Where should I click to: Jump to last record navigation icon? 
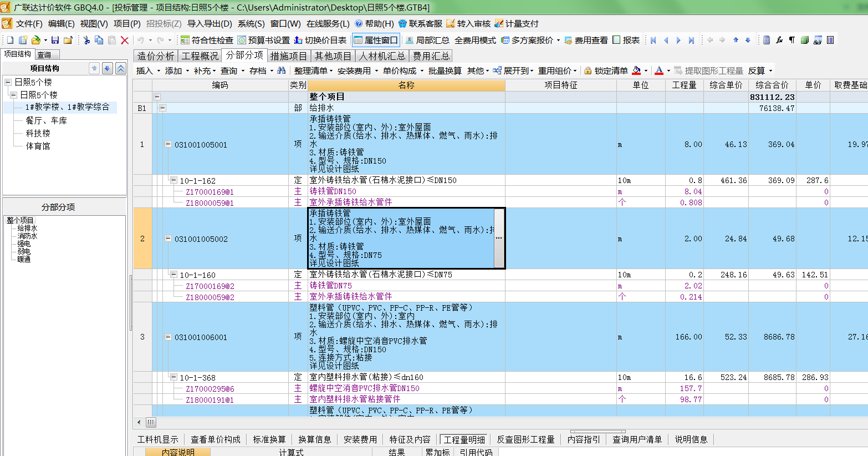click(x=691, y=40)
